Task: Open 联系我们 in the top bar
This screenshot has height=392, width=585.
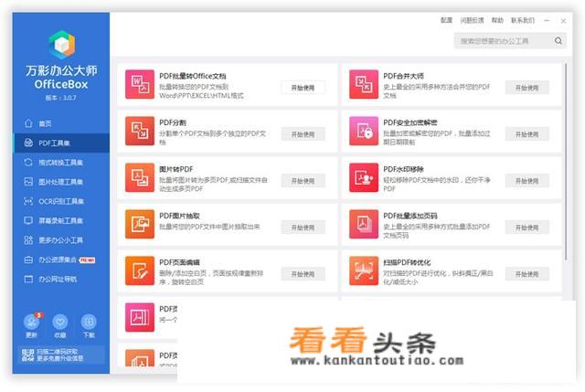Action: point(523,20)
